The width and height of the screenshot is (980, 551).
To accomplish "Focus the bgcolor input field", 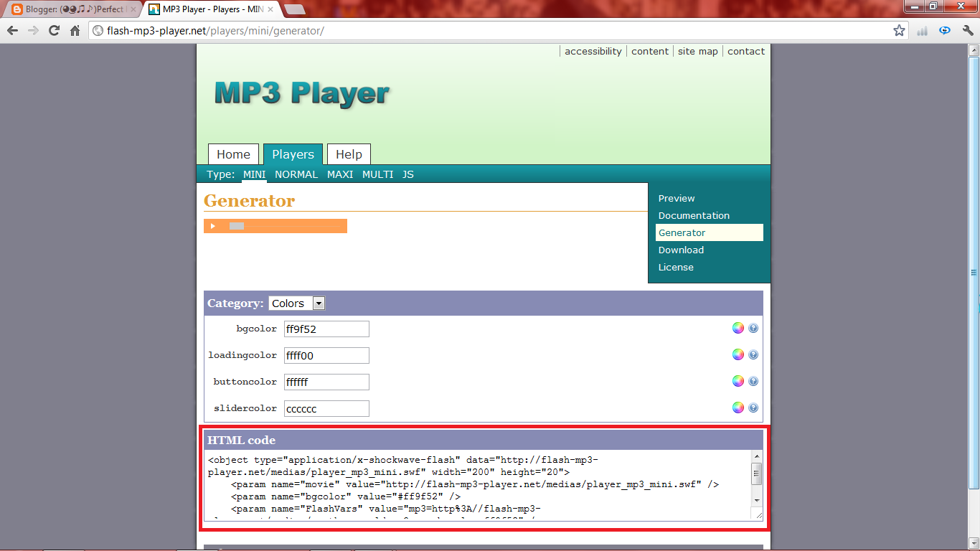I will click(326, 329).
